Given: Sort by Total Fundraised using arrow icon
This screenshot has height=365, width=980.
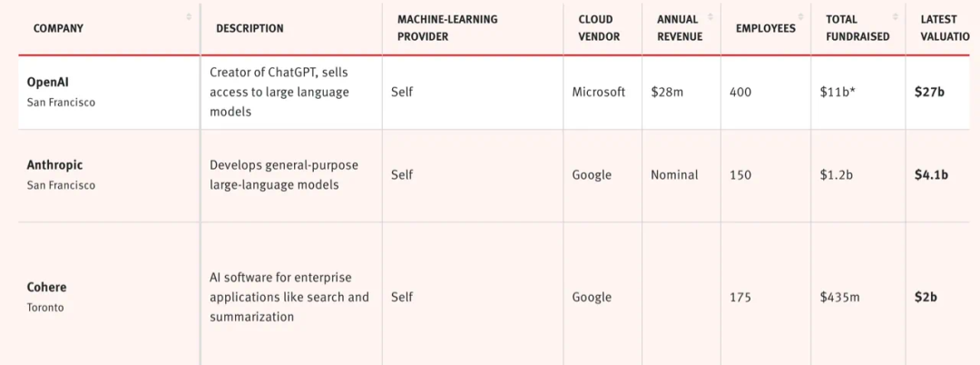Looking at the screenshot, I should pos(897,17).
